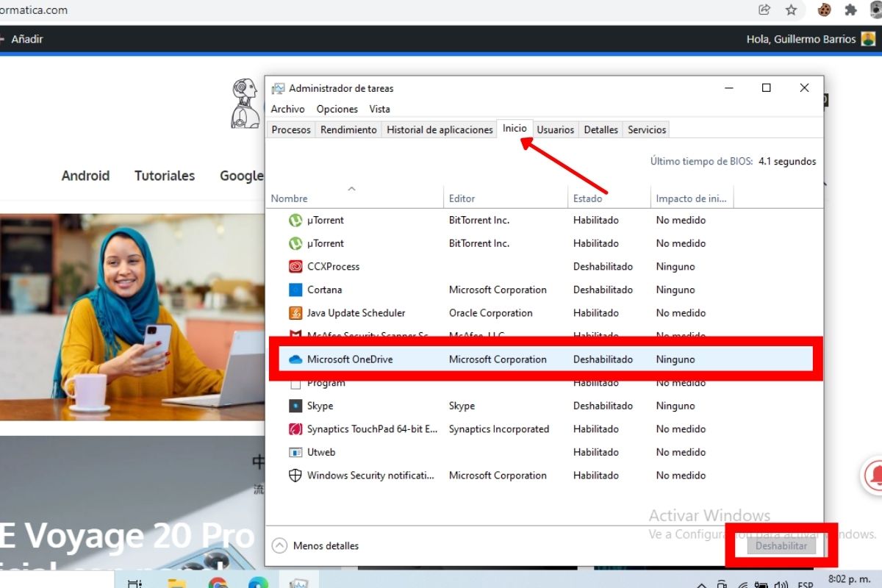Open the cookie extension icon

coord(824,10)
